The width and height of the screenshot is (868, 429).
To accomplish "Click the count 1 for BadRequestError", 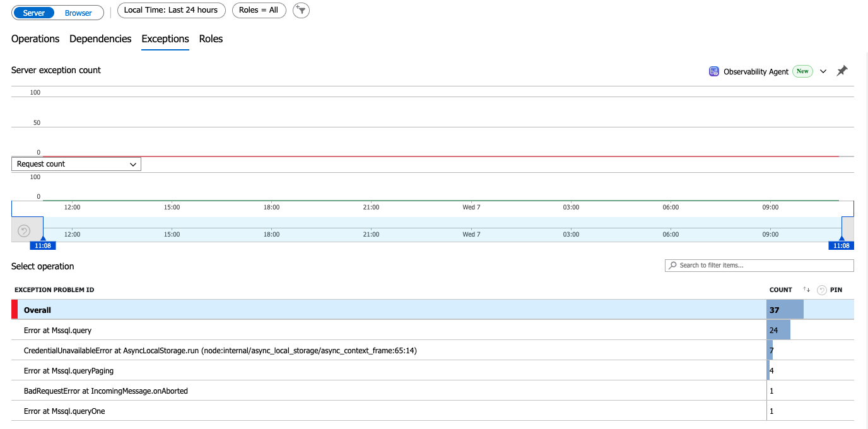I will [771, 391].
